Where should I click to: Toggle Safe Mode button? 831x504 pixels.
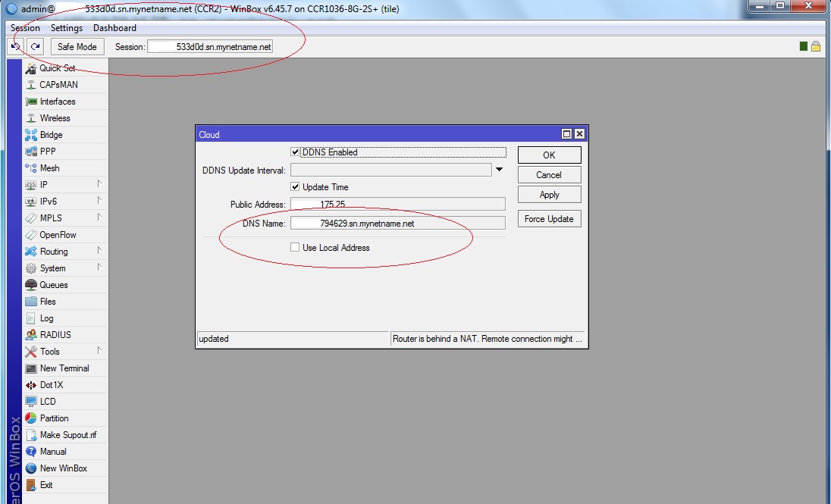(x=77, y=47)
